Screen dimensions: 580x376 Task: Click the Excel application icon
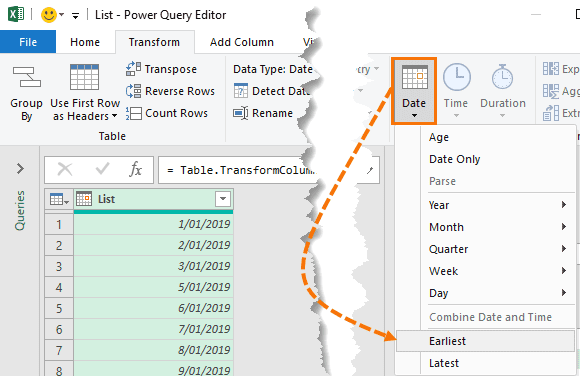[16, 15]
